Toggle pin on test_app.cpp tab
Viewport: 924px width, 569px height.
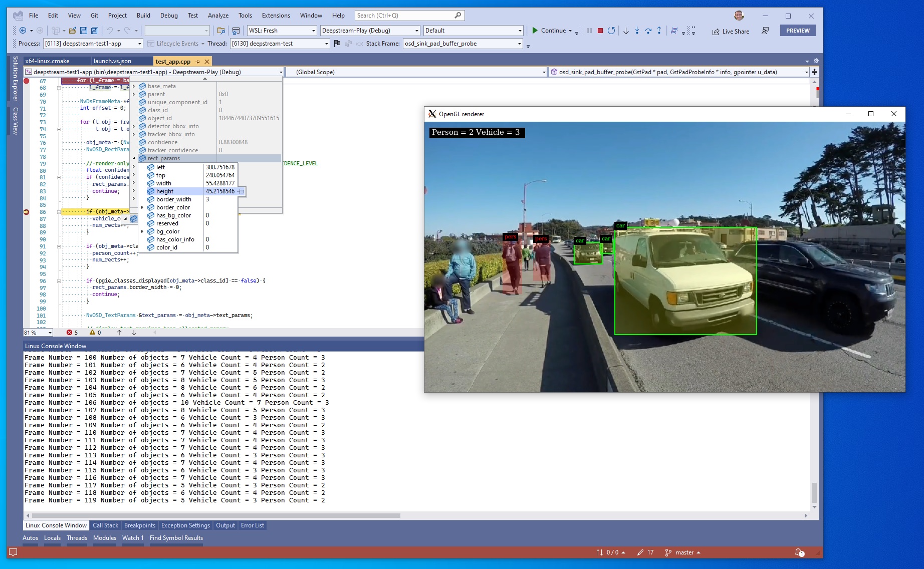click(x=197, y=62)
